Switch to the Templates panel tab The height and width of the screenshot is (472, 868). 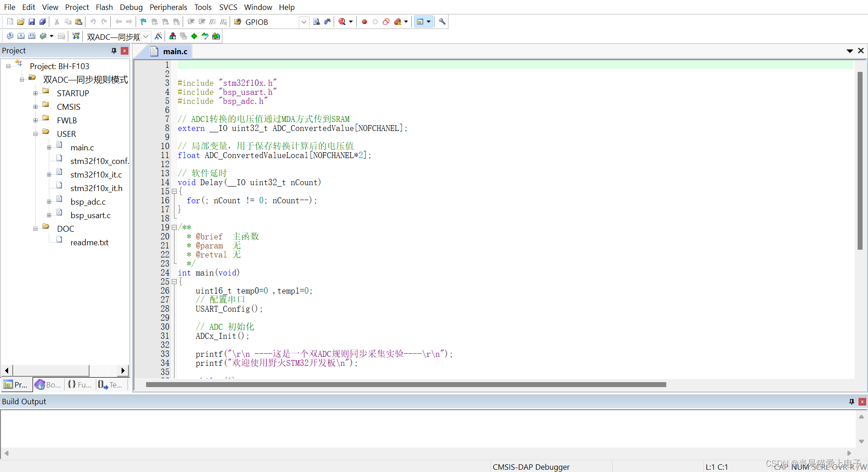click(111, 385)
